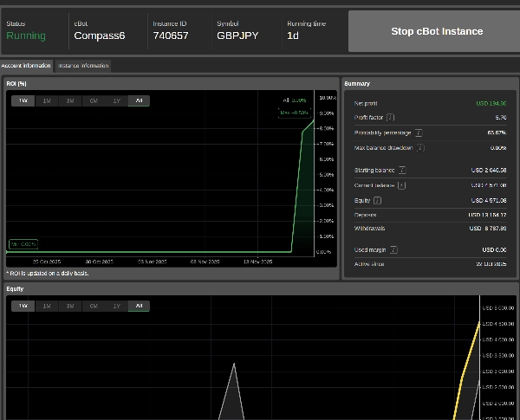This screenshot has height=420, width=520.
Task: Open the Instance information tab
Action: (x=83, y=66)
